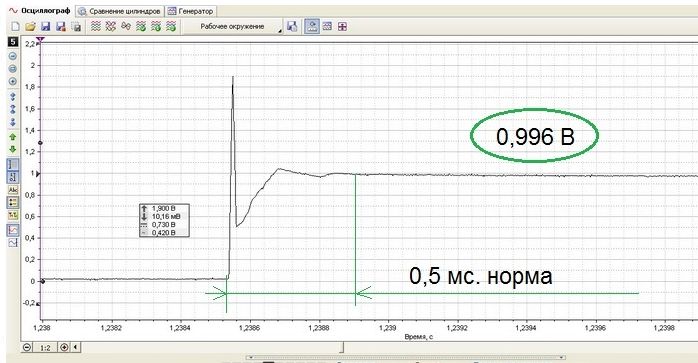This screenshot has width=698, height=363.
Task: Click plus magnifier in left sidebar
Action: pos(13,82)
